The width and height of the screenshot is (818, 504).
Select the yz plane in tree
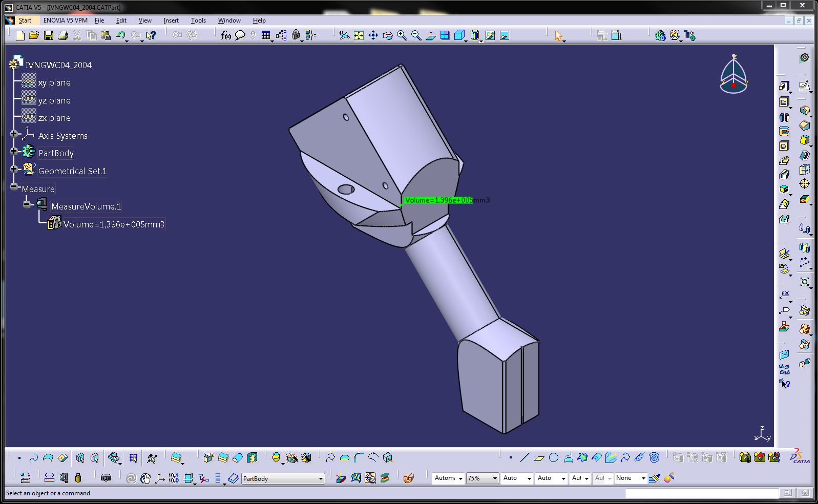[x=54, y=100]
